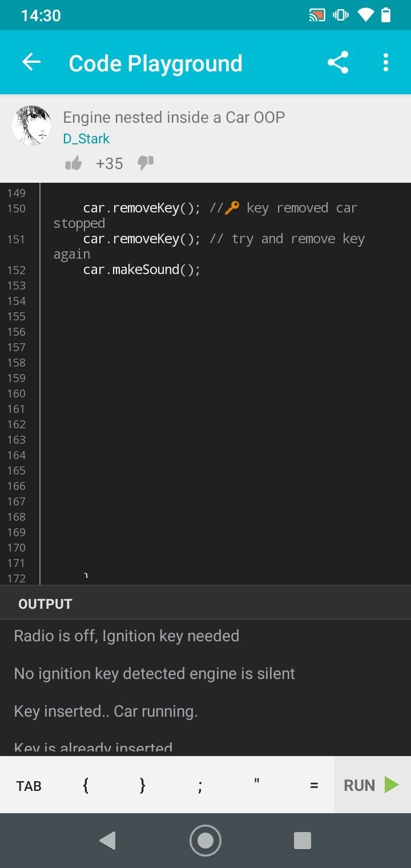
Task: Open the three-dot overflow menu
Action: tap(386, 62)
